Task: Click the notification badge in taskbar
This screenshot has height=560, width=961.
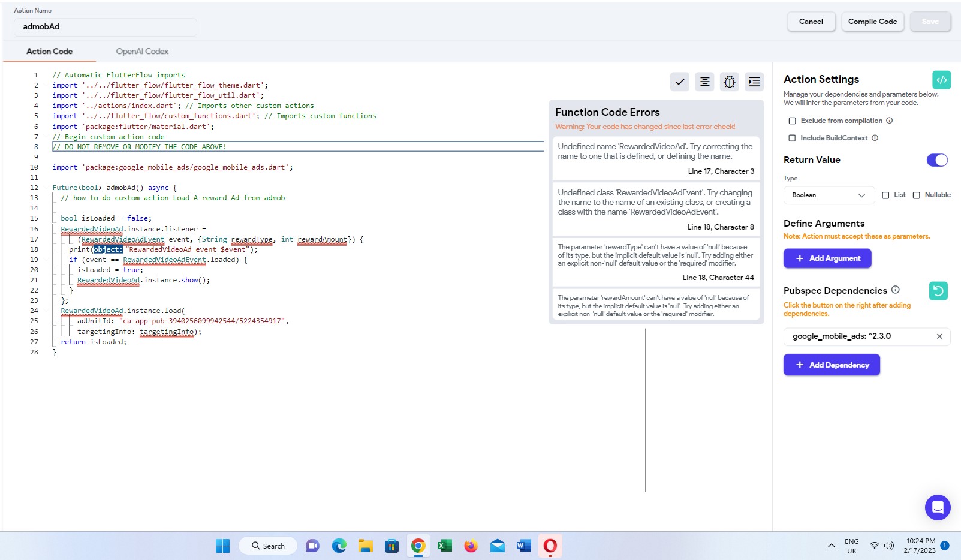Action: [945, 546]
